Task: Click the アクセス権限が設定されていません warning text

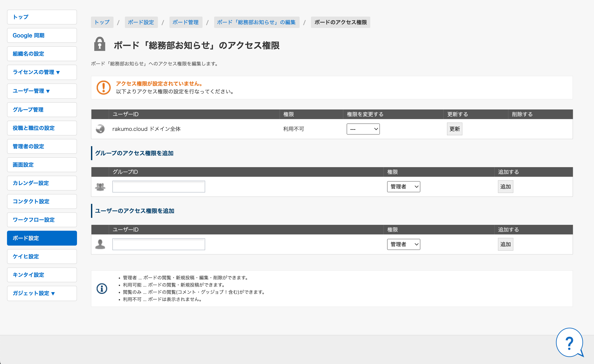Action: pyautogui.click(x=159, y=84)
